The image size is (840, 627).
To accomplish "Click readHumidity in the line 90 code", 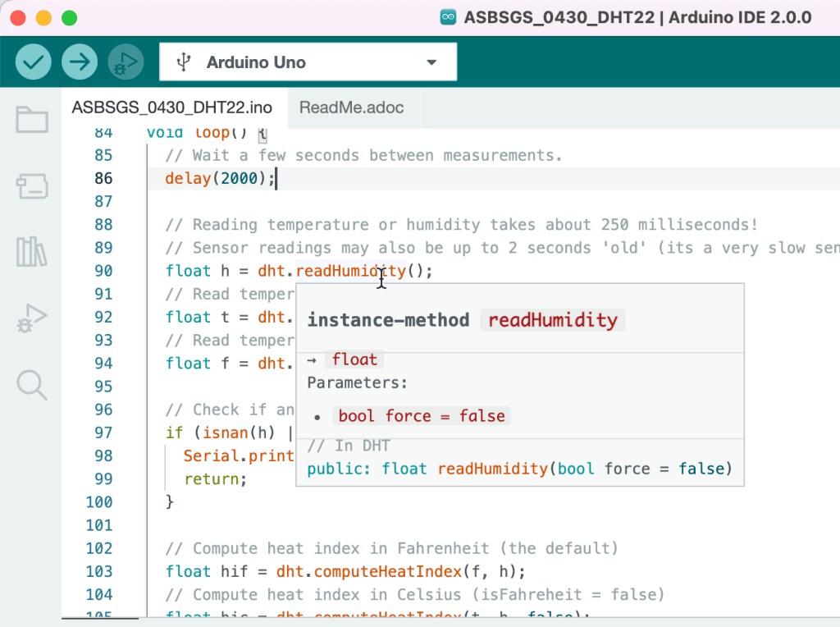I will [351, 271].
